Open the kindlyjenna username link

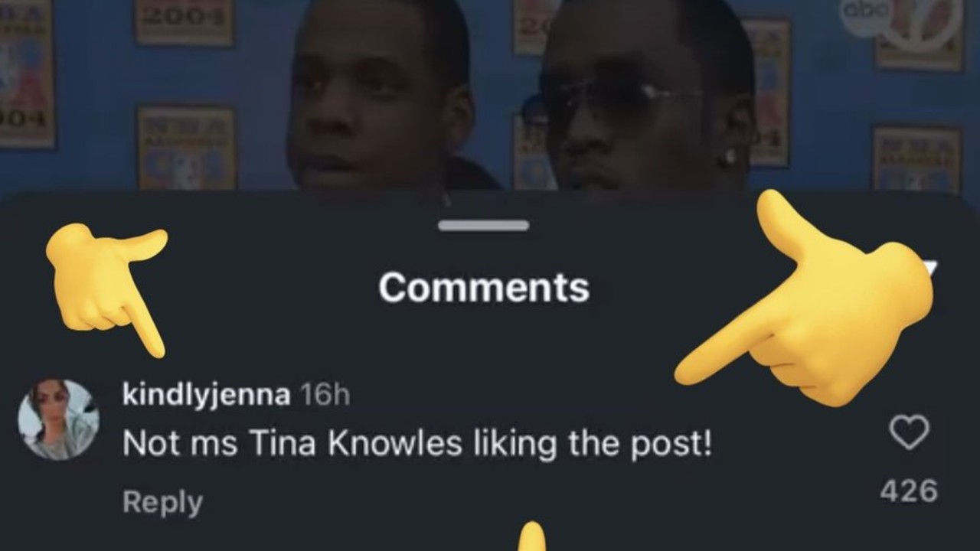pos(206,396)
